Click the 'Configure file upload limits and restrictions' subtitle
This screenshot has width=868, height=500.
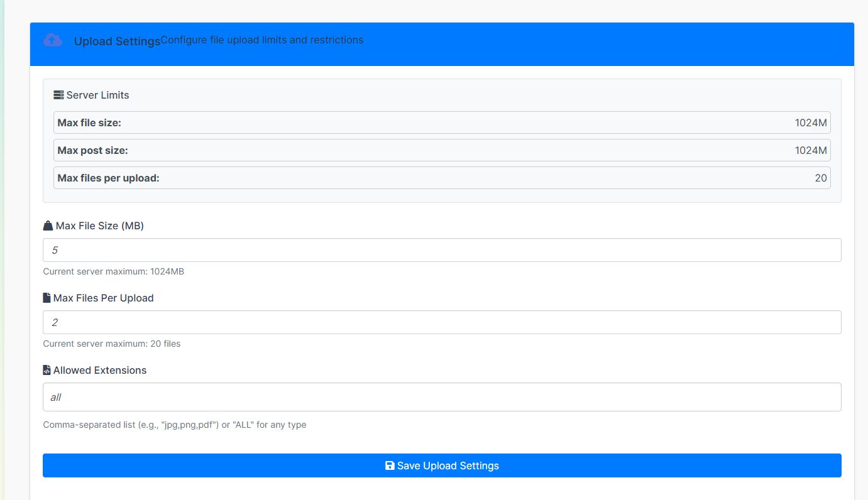pos(262,40)
